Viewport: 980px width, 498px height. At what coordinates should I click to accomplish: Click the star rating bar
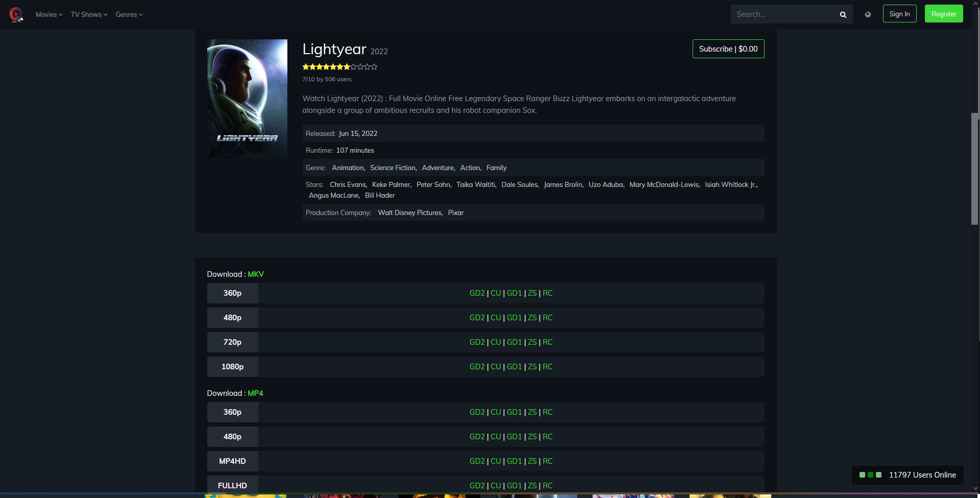click(339, 67)
